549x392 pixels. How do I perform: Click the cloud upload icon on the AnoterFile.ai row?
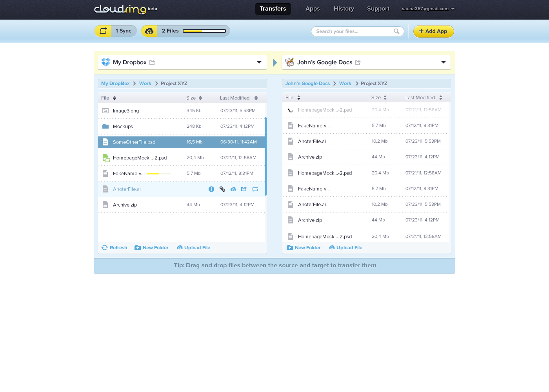[233, 189]
